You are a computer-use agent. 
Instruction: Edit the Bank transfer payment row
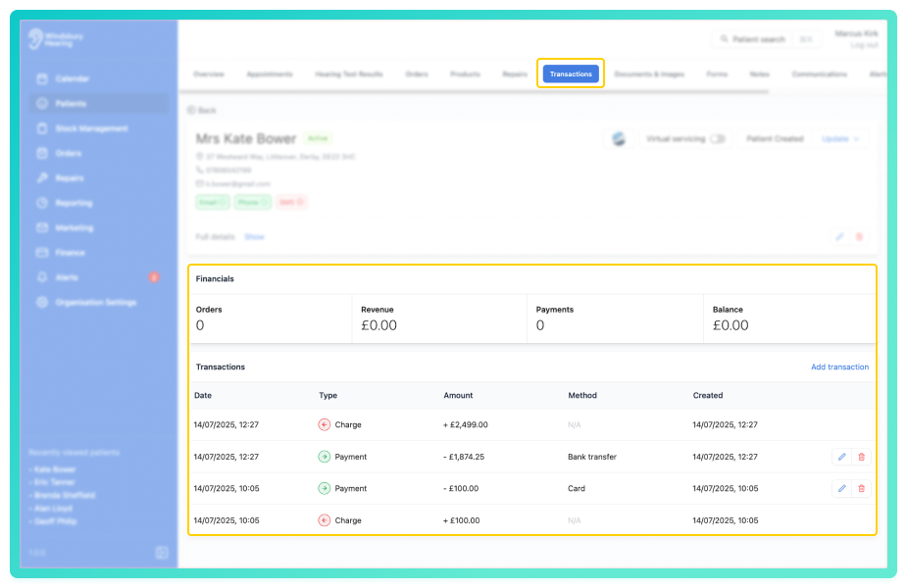(x=841, y=457)
